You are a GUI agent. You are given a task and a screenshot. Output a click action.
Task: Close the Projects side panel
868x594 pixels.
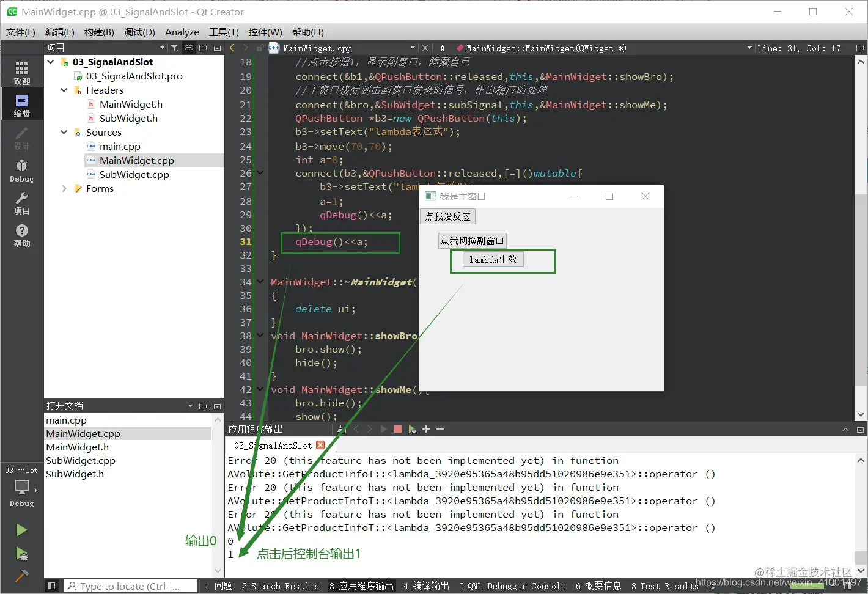tap(217, 48)
